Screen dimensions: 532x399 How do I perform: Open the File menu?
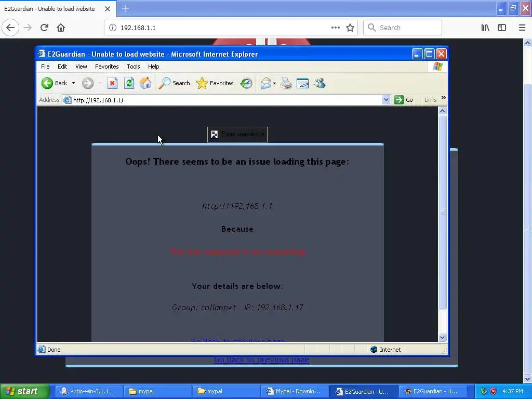[x=45, y=66]
